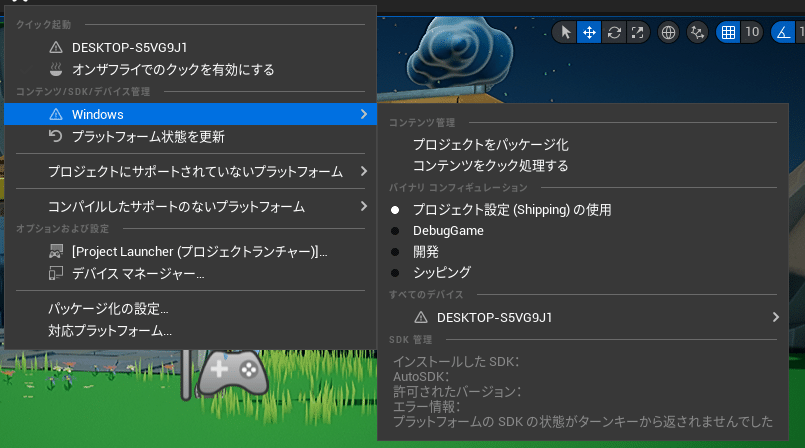Expand arrow of DESKTOP-S5VG9J1 device entry
Viewport: 805px width, 448px height.
tap(776, 317)
